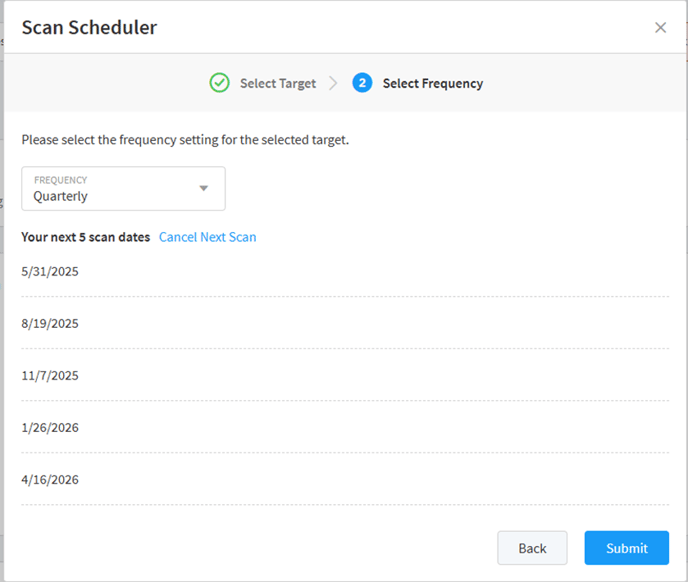Click the Back button
Screen dimensions: 688x582
pos(532,548)
